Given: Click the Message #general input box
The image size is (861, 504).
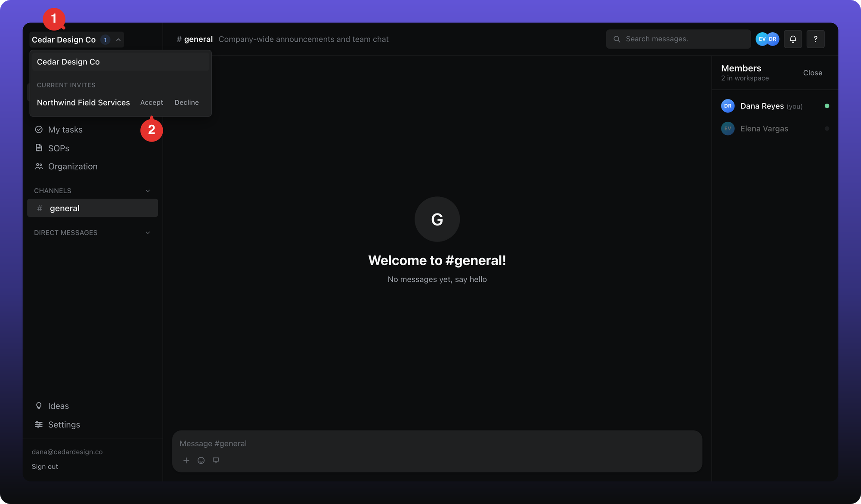Looking at the screenshot, I should point(437,444).
